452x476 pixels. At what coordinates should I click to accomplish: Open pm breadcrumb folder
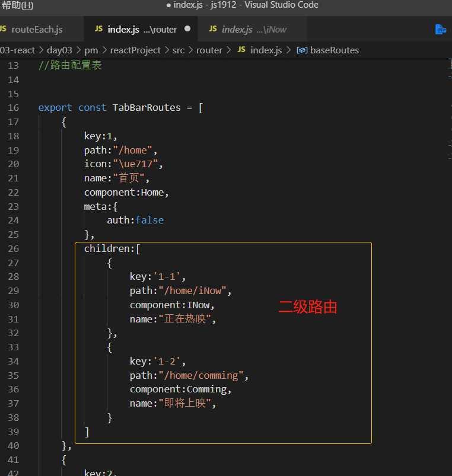[91, 50]
